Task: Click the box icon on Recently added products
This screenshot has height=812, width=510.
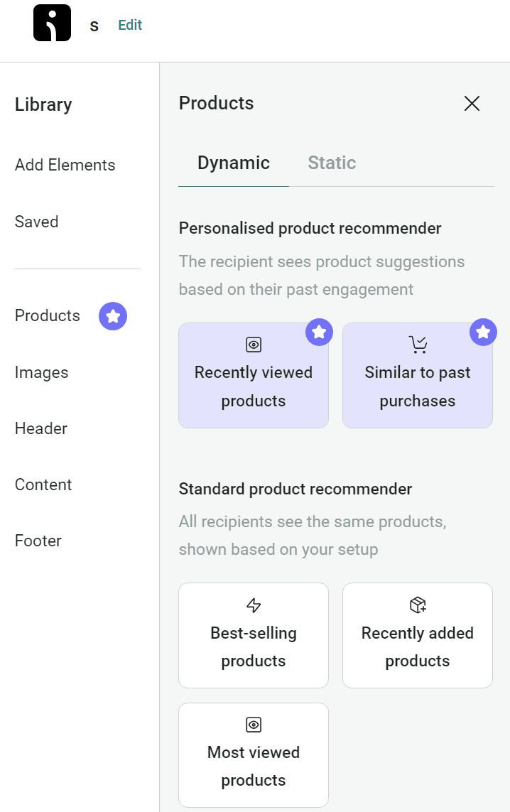Action: [x=418, y=605]
